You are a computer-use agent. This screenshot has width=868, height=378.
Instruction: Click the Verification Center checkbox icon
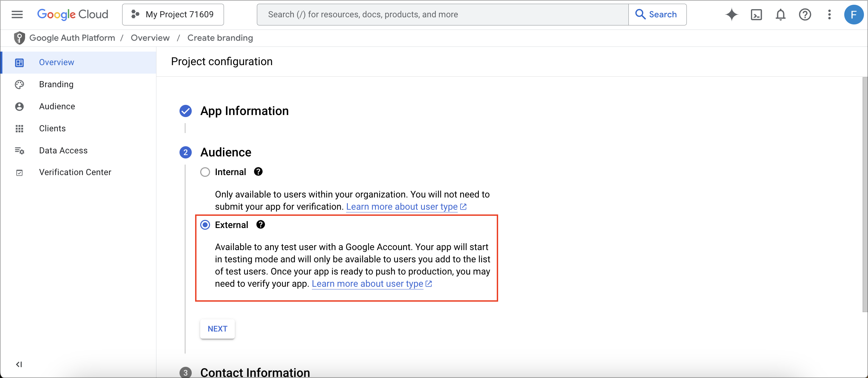pos(19,173)
